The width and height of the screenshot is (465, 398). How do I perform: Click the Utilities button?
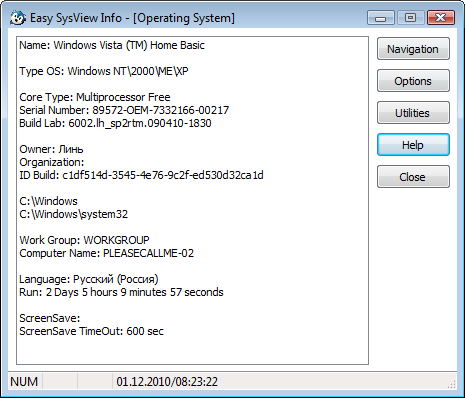[413, 113]
